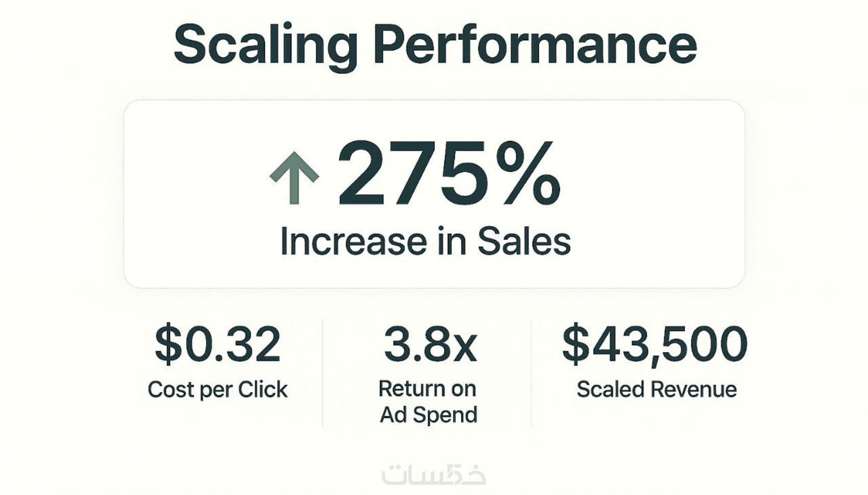This screenshot has height=495, width=868.
Task: Click the word "Cost" below $0.32
Action: point(170,389)
